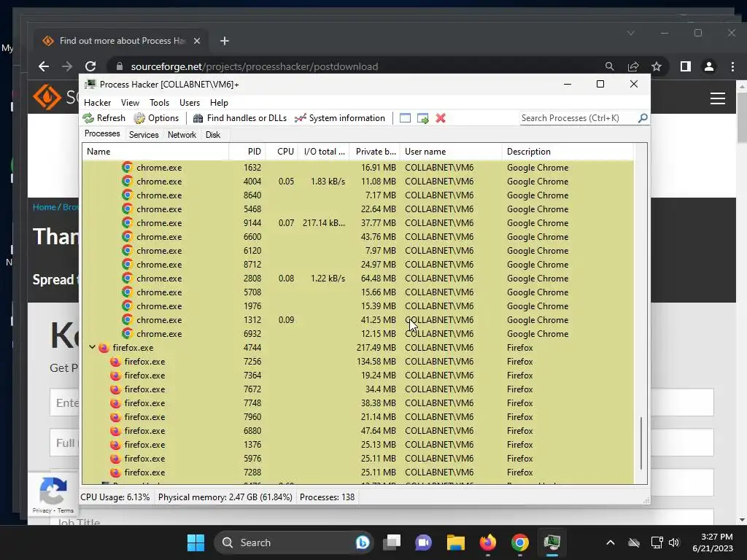The width and height of the screenshot is (747, 560).
Task: Sort by User name column header
Action: [451, 152]
